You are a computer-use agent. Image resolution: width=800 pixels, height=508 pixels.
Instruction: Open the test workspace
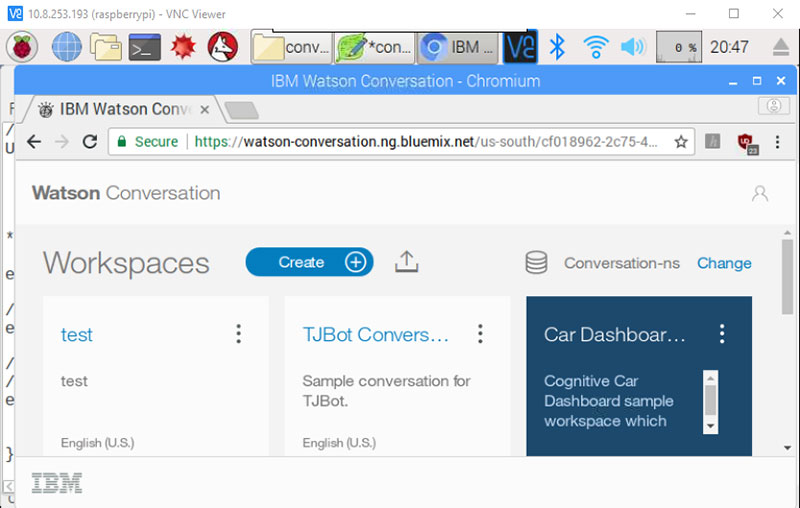click(x=77, y=335)
